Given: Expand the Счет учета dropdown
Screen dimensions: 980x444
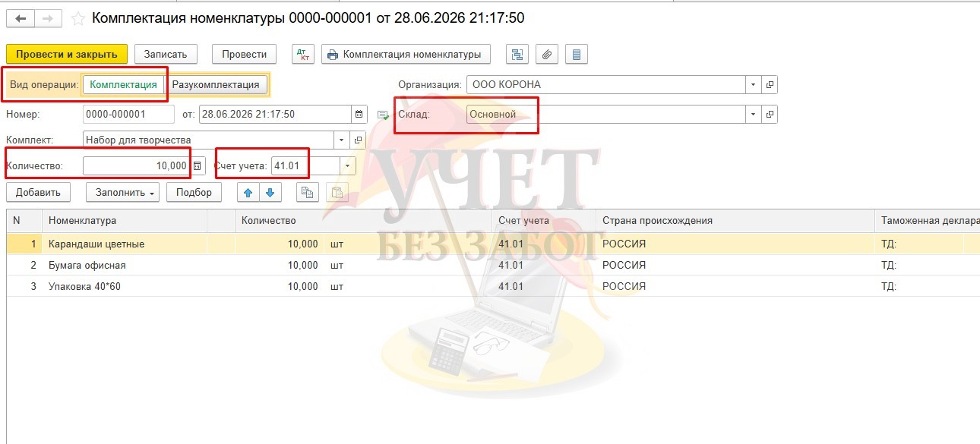Looking at the screenshot, I should pyautogui.click(x=349, y=165).
